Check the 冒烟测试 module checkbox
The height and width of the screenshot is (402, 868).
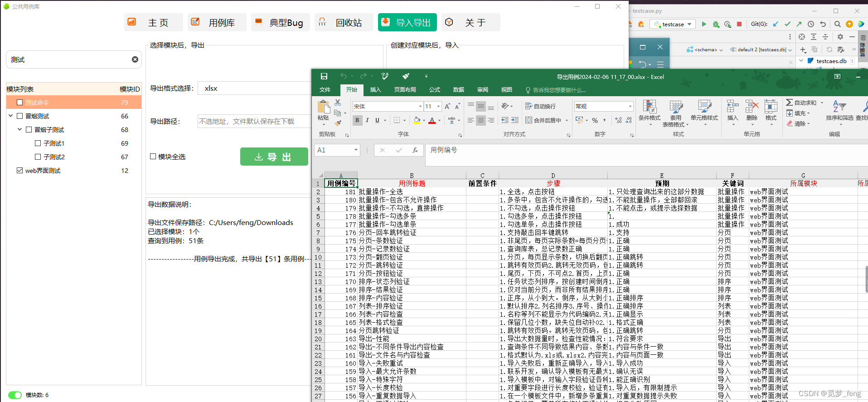(19, 116)
